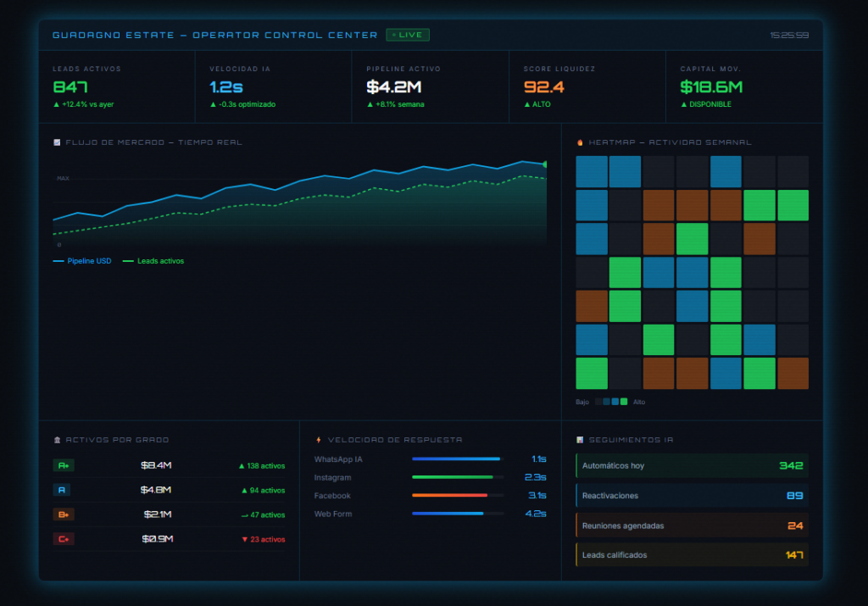Image resolution: width=868 pixels, height=606 pixels.
Task: Click the chart icon beside Flujo de Mercado
Action: tap(57, 142)
